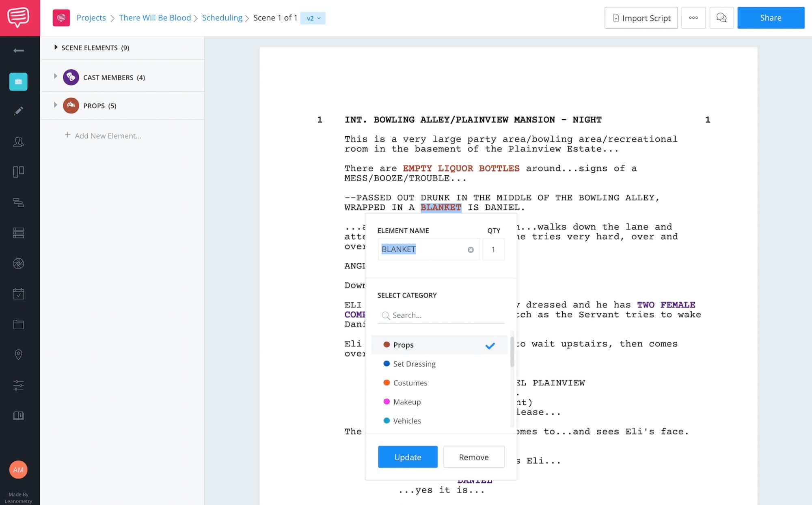Screen dimensions: 812x505
Task: Click tagged TWO FEMALE text in script
Action: [x=666, y=305]
